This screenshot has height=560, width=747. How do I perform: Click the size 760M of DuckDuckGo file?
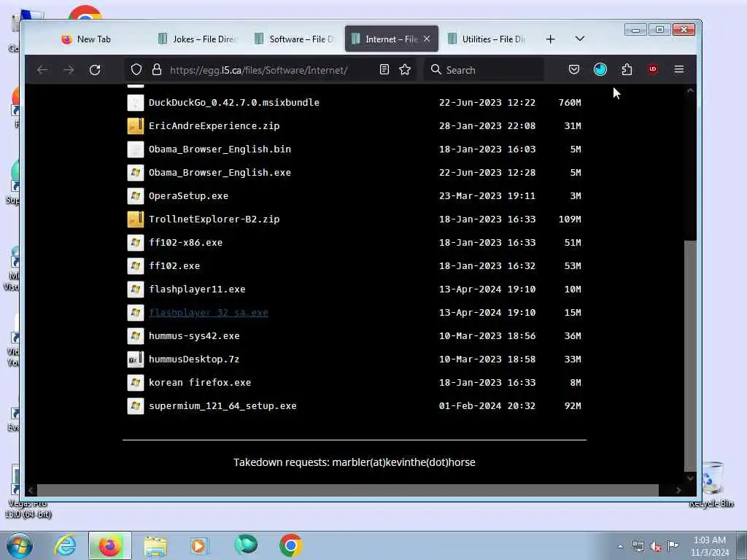[x=570, y=102]
